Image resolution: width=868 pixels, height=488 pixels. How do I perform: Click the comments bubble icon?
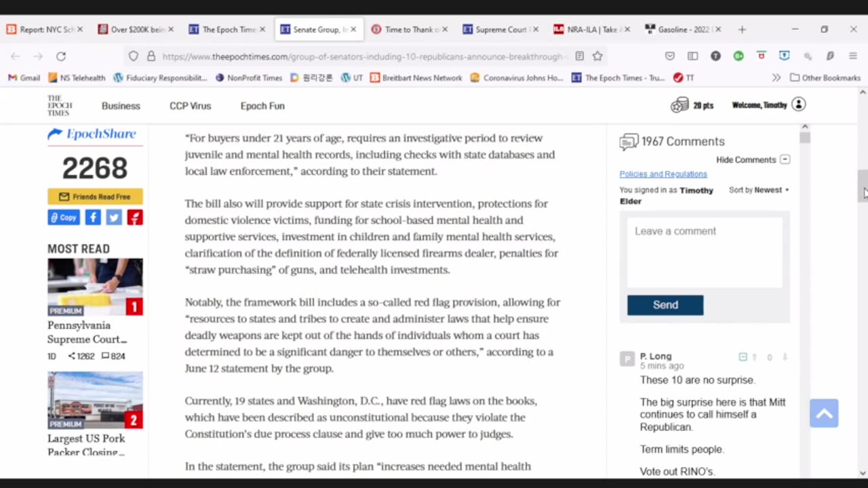pyautogui.click(x=629, y=142)
